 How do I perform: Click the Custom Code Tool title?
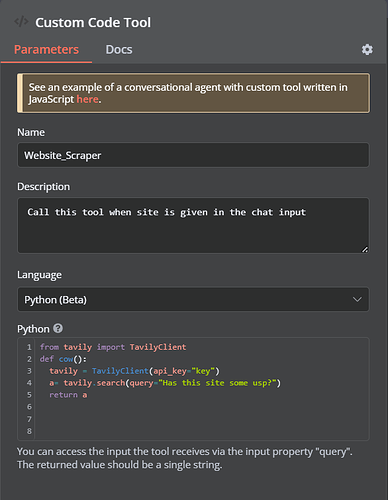point(93,23)
